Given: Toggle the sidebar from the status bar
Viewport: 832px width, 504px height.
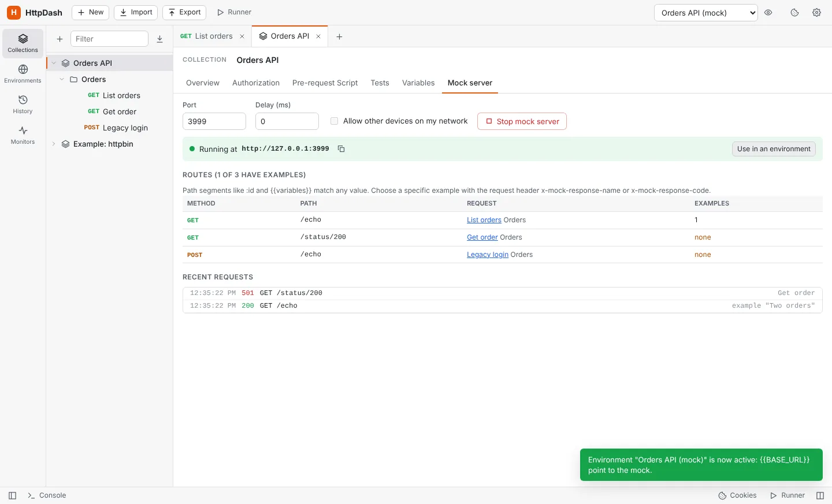Looking at the screenshot, I should [12, 495].
